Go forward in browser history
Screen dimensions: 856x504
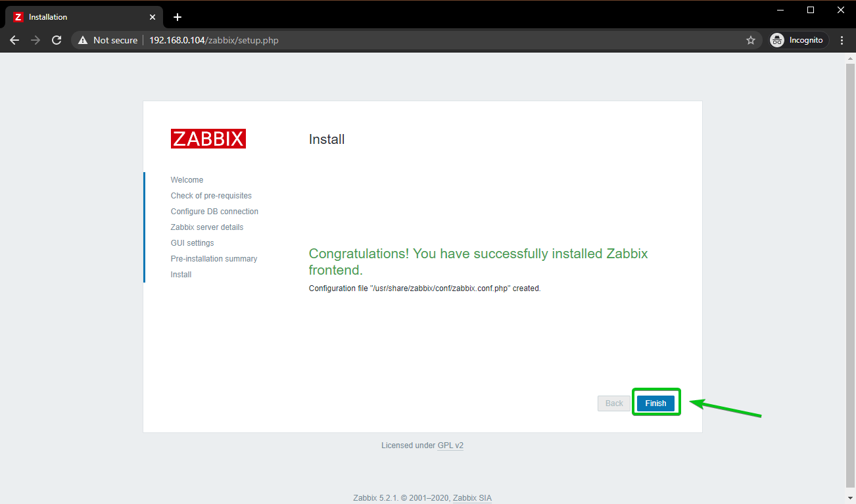(x=36, y=40)
